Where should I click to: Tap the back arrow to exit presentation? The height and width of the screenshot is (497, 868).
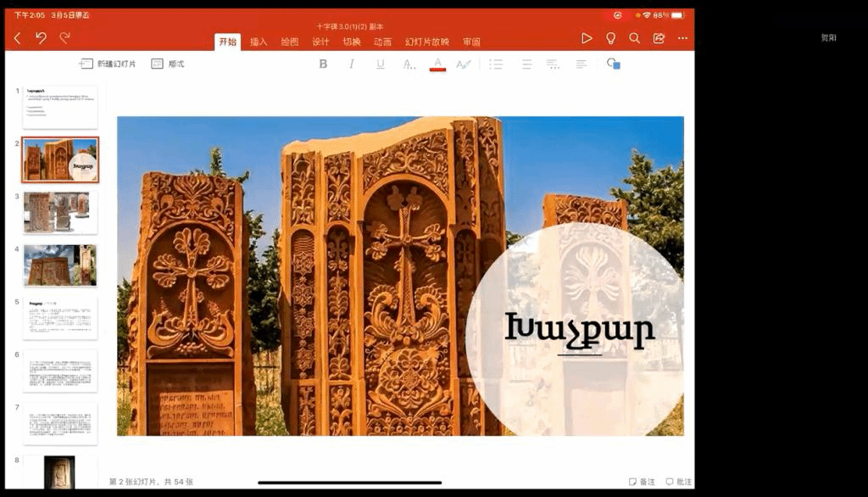[x=18, y=38]
